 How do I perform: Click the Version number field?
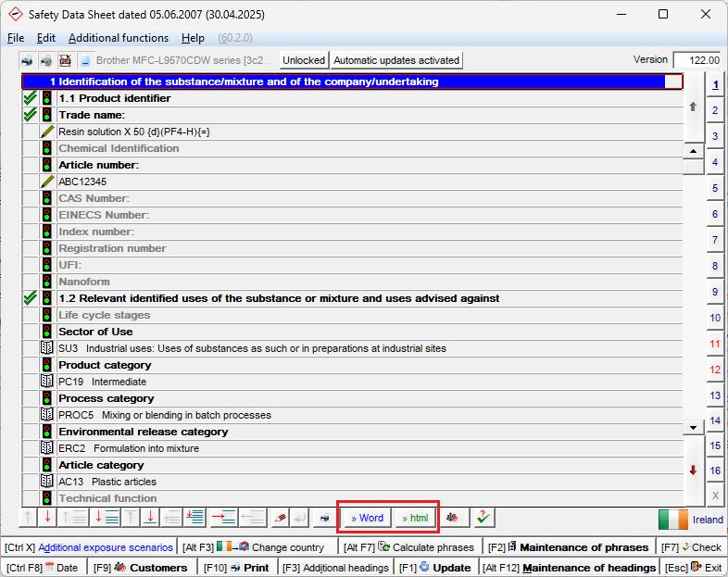pyautogui.click(x=697, y=60)
